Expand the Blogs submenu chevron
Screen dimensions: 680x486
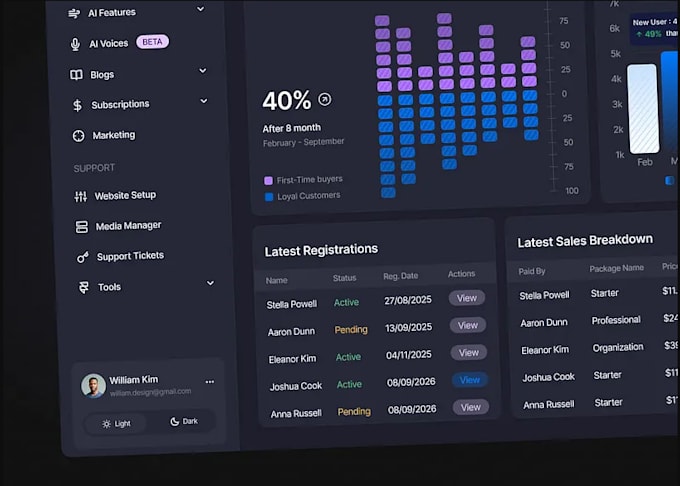203,70
